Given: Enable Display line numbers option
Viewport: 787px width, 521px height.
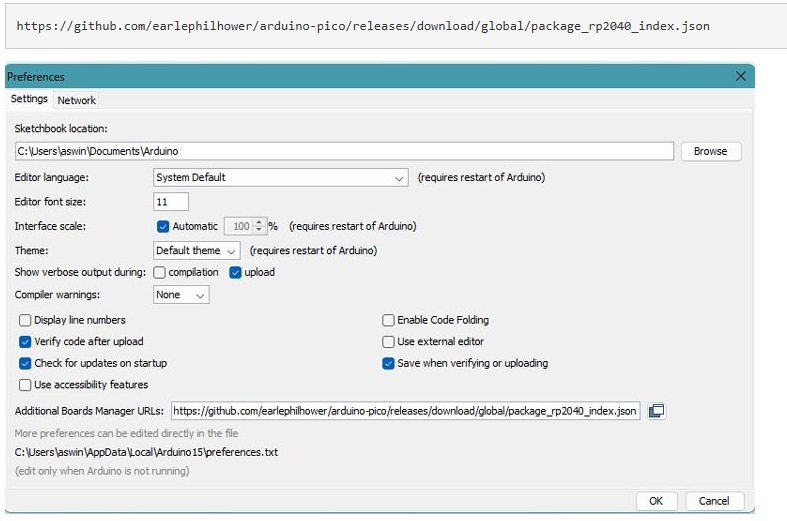Looking at the screenshot, I should point(26,320).
